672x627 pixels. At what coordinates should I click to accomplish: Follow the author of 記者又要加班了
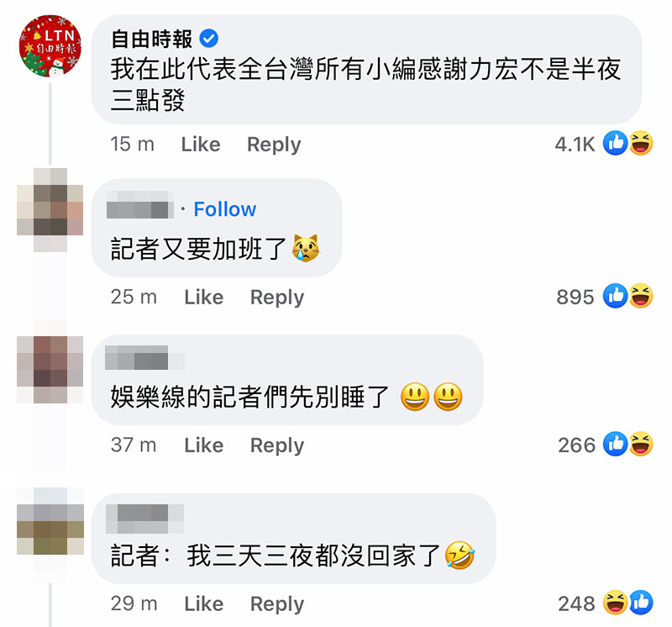pyautogui.click(x=225, y=209)
